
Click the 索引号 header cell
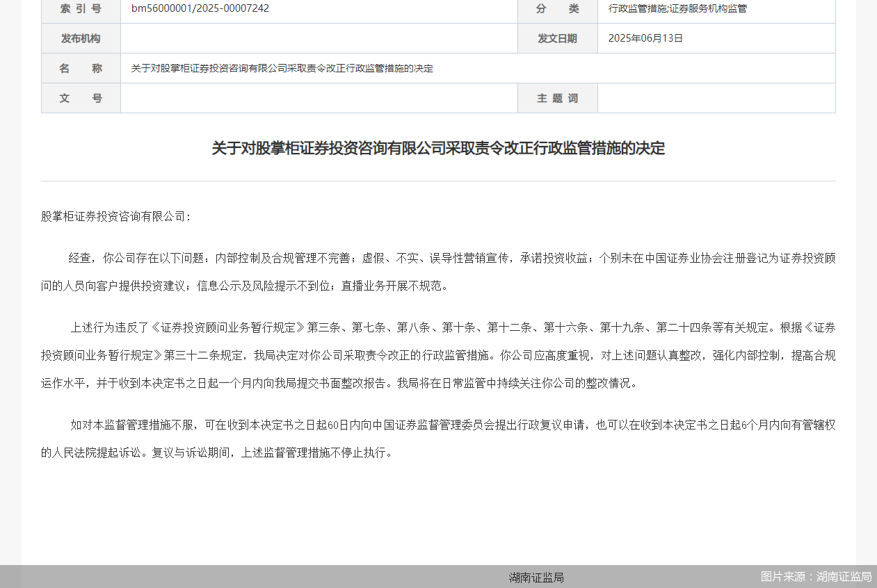point(80,10)
